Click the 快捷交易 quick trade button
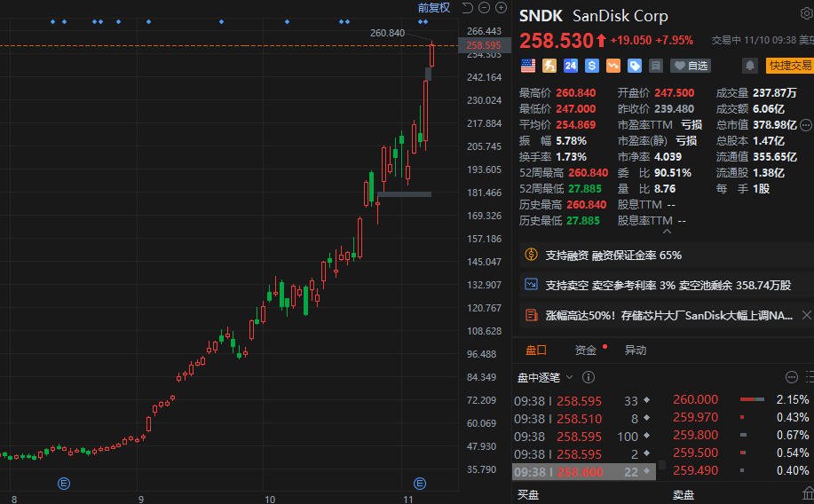The height and width of the screenshot is (504, 814). pyautogui.click(x=790, y=66)
